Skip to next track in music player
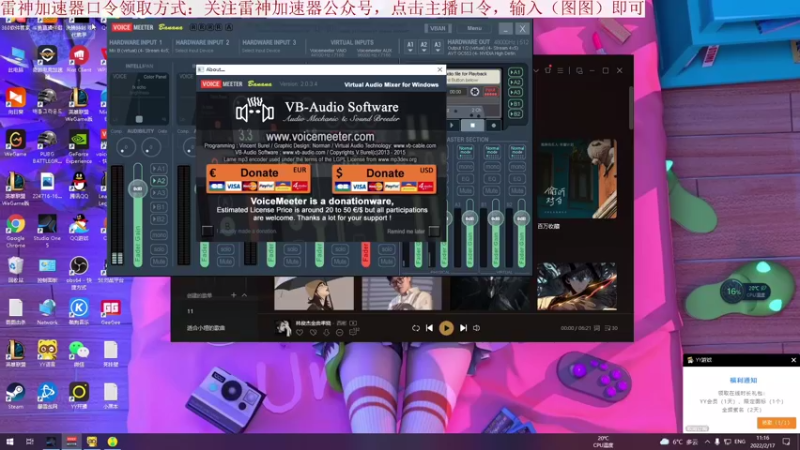The image size is (800, 450). [463, 328]
